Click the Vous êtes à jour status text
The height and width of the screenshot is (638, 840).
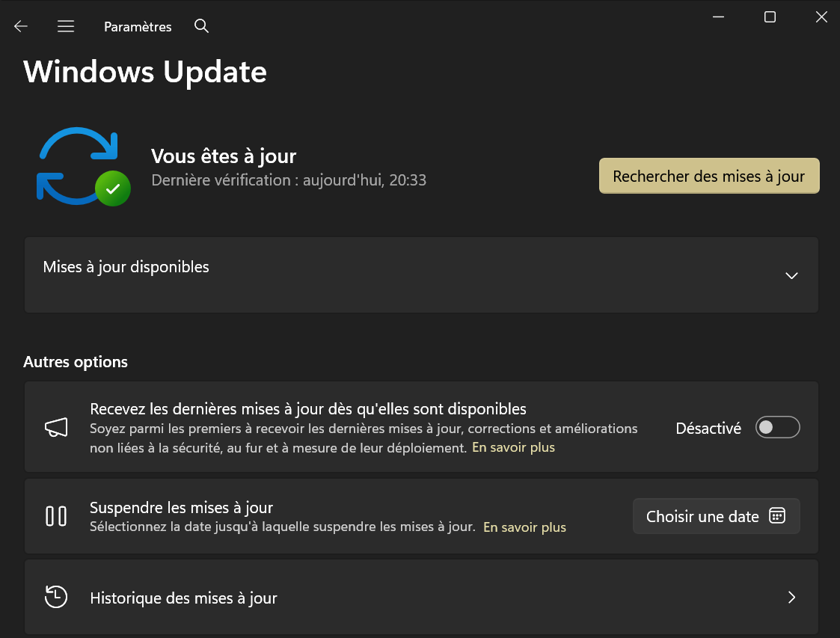pyautogui.click(x=224, y=156)
